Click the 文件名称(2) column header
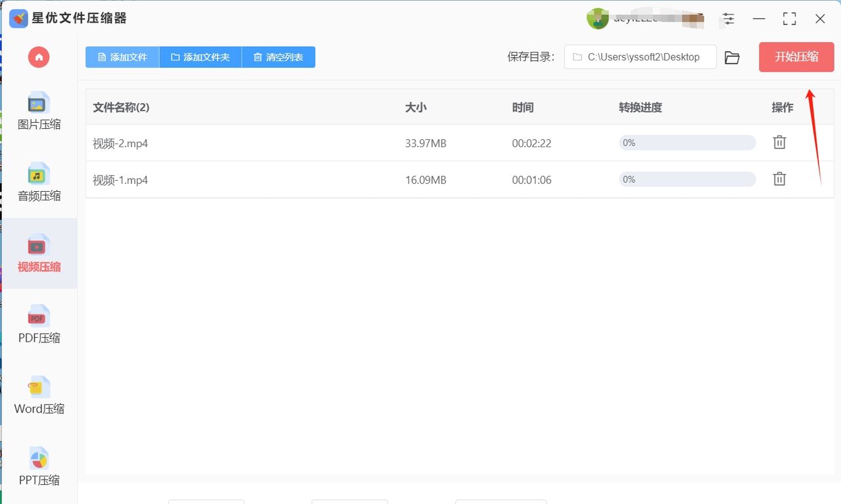This screenshot has width=841, height=504. click(122, 107)
